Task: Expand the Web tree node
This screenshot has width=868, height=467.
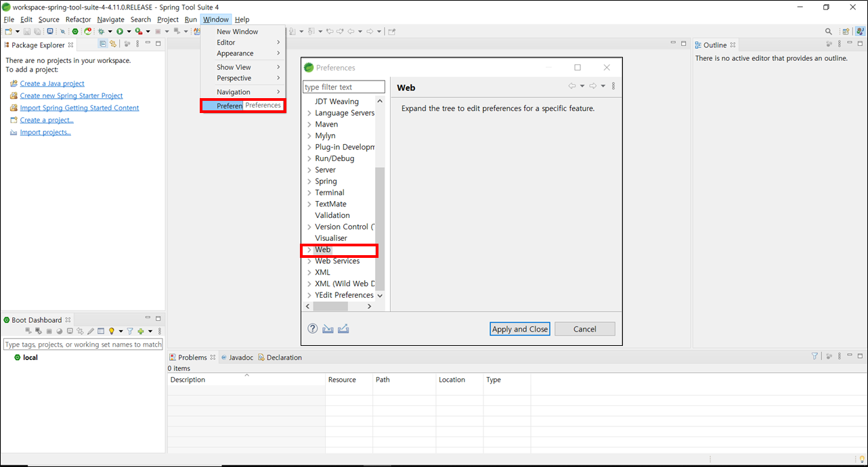Action: pyautogui.click(x=309, y=250)
